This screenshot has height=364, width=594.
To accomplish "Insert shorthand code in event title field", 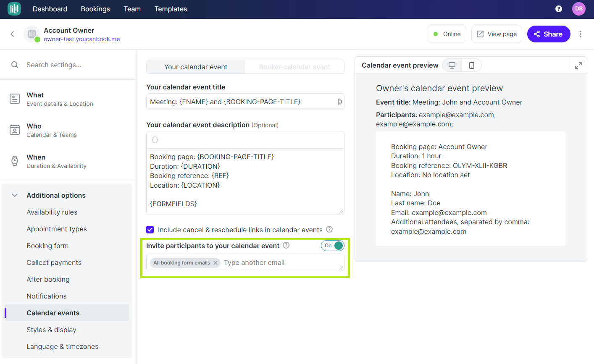I will coord(340,102).
